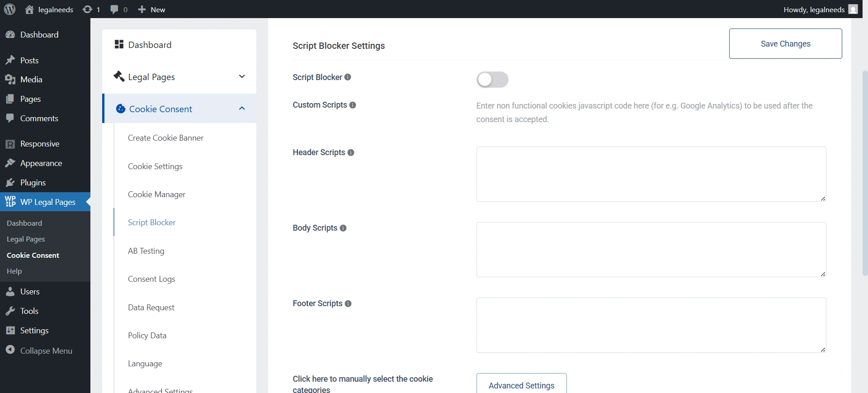This screenshot has width=868, height=393.
Task: Open Cookie Settings submenu item
Action: click(155, 166)
